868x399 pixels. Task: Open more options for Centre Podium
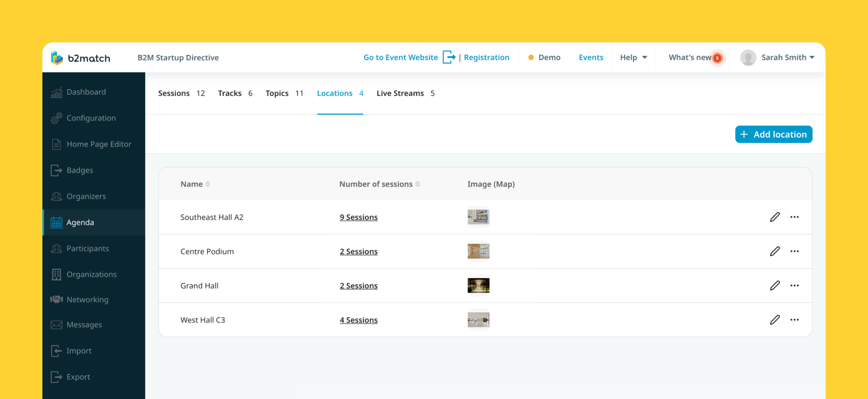tap(794, 251)
